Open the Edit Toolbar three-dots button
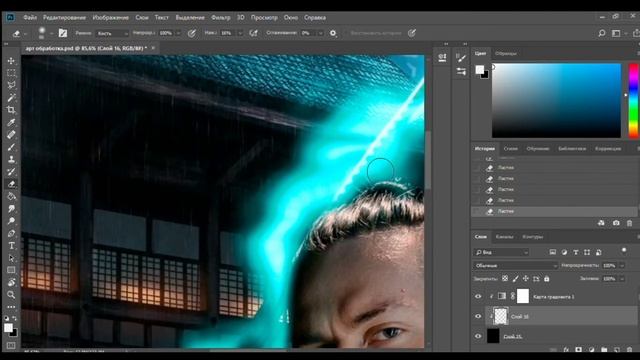The width and height of the screenshot is (640, 360). coord(11,307)
